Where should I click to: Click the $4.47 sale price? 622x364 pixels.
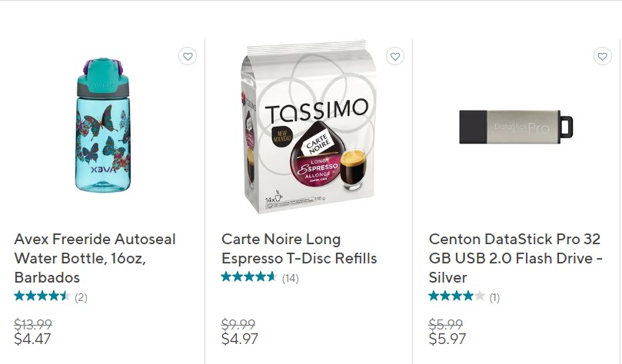(32, 339)
